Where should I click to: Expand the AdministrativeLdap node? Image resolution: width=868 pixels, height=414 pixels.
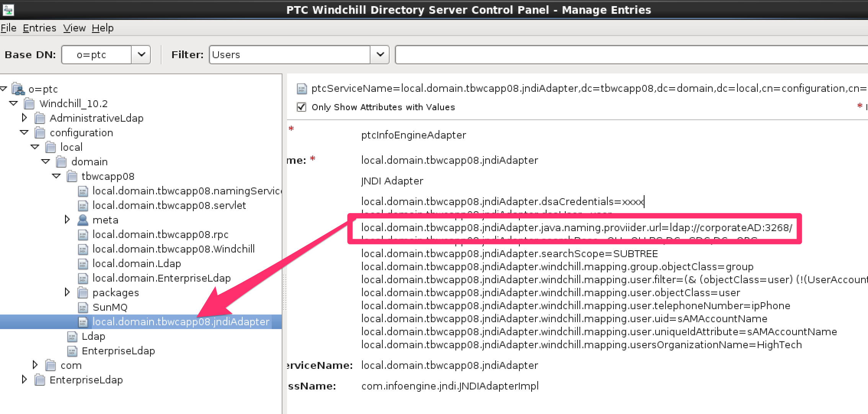coord(24,117)
